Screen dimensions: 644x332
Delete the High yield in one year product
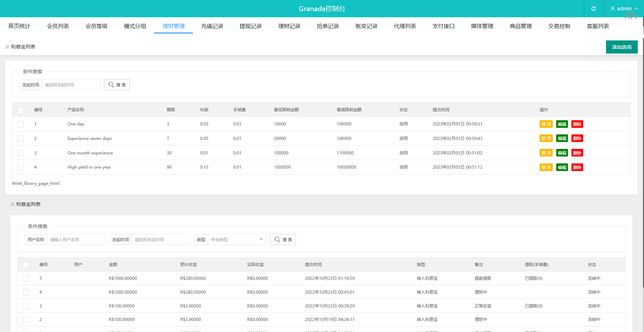coord(577,168)
